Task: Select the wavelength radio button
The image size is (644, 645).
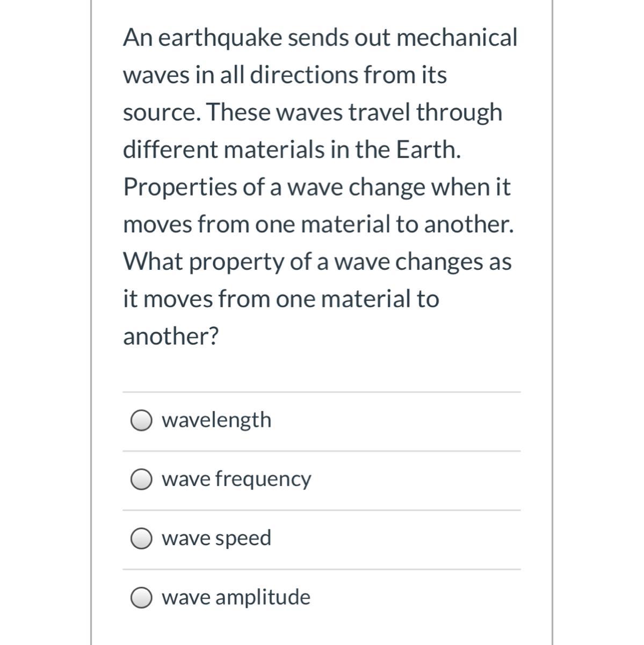Action: tap(141, 421)
